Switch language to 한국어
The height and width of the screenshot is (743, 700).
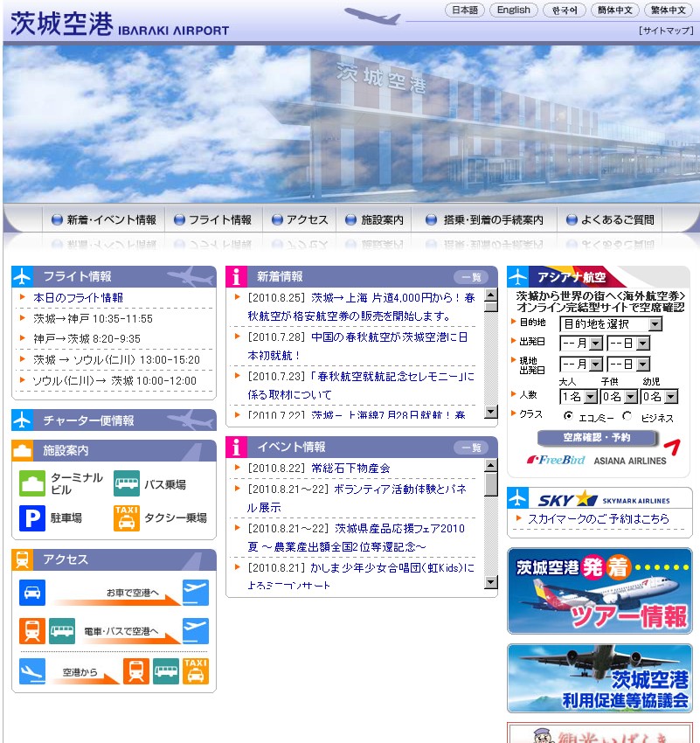tap(565, 10)
